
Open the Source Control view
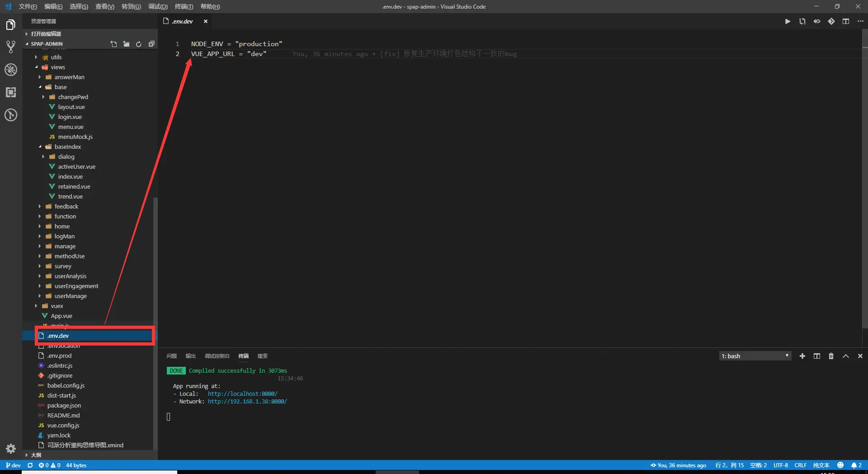[x=11, y=47]
